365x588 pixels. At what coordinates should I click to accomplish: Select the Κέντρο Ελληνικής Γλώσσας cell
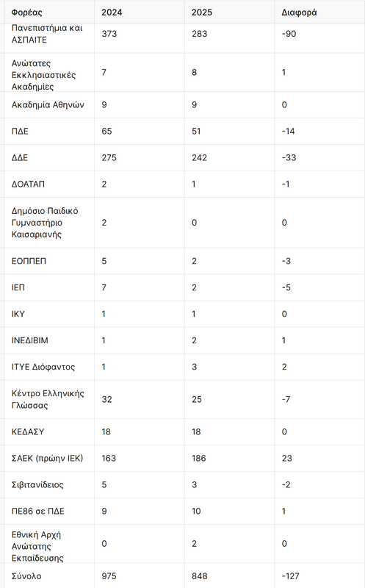pos(48,399)
